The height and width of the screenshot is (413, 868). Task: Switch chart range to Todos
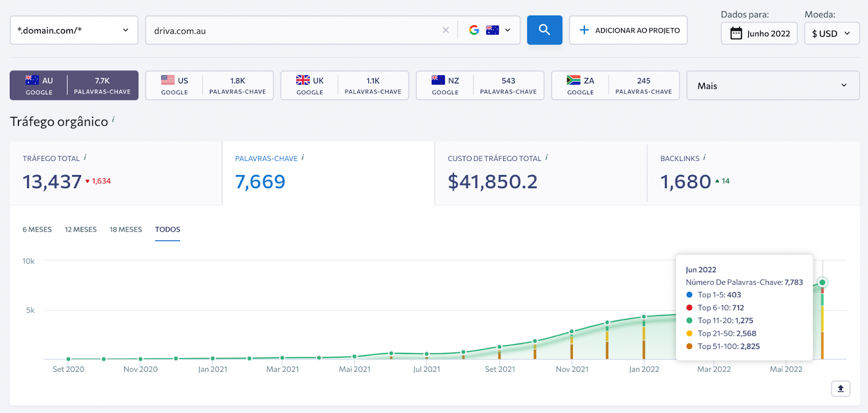[x=168, y=229]
